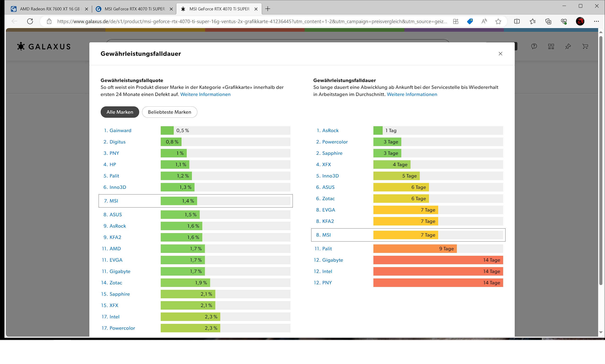Click the page vertical scrollbar
The image size is (605, 364).
pyautogui.click(x=601, y=160)
